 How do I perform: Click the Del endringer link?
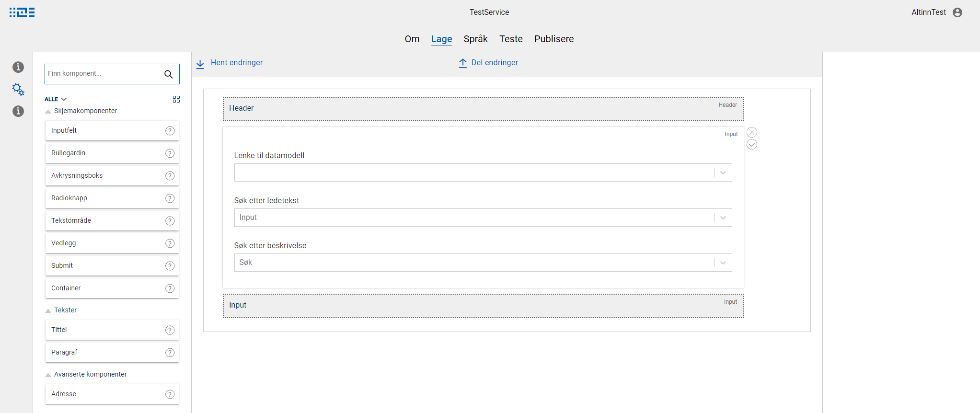(495, 63)
